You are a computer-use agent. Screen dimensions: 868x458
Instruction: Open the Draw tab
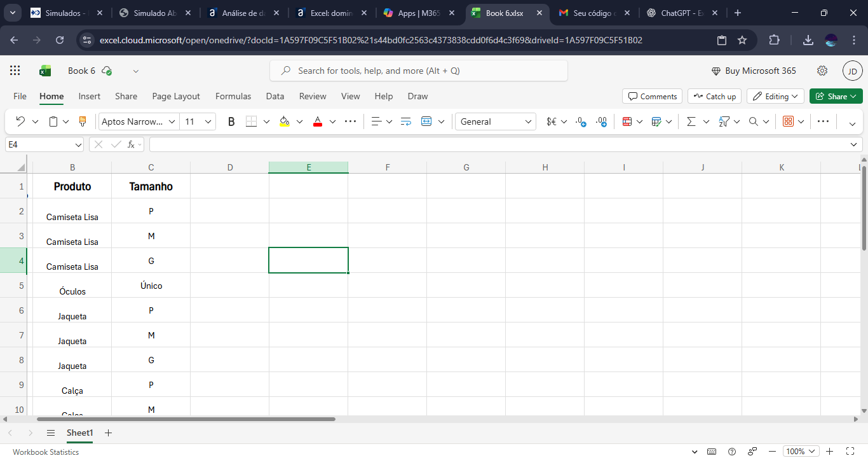[x=417, y=96]
